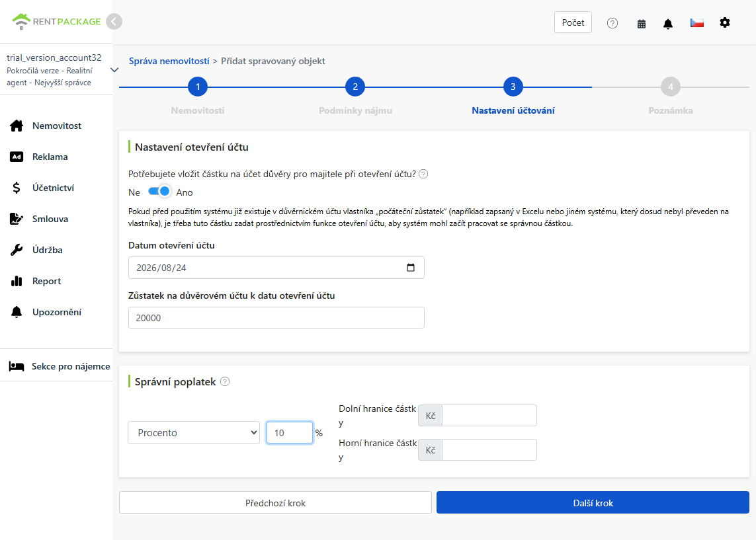Click the Smlouva contract icon

pyautogui.click(x=17, y=219)
